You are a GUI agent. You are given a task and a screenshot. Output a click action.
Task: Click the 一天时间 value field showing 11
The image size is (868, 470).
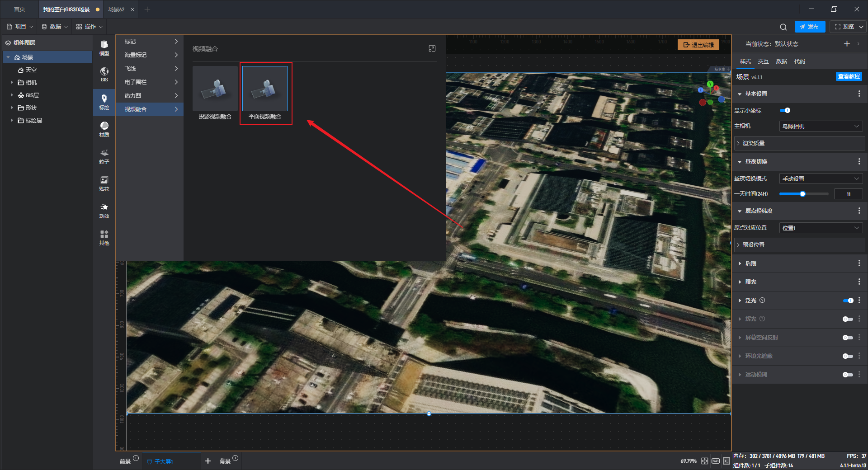coord(848,194)
